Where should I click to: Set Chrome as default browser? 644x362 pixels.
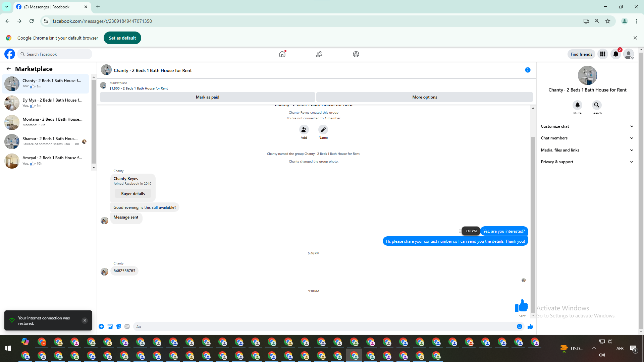pyautogui.click(x=122, y=38)
